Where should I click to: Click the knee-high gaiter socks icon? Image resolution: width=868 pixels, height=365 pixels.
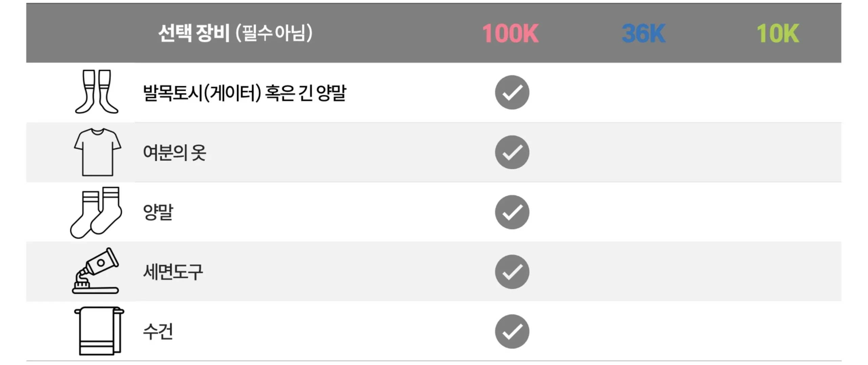[97, 92]
